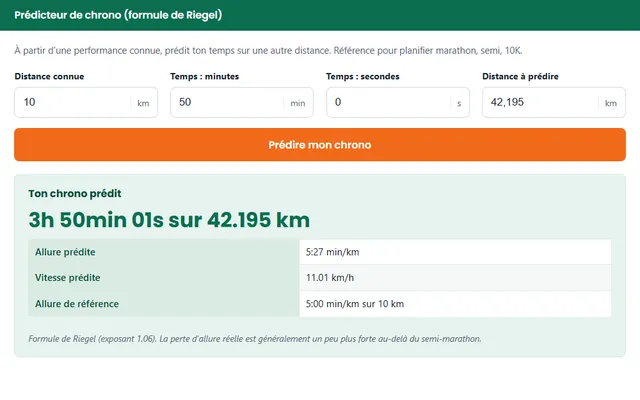Click the Ton chrono prédit heading
640x400 pixels.
click(x=75, y=193)
